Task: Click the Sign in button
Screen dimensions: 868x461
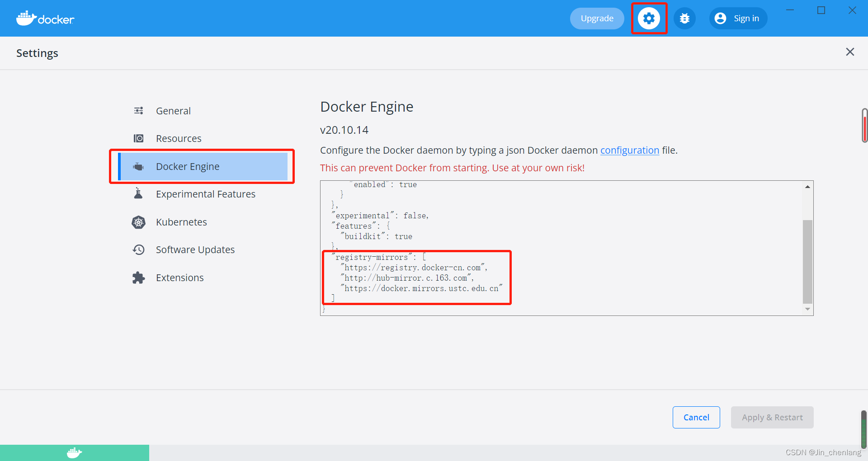Action: pos(738,19)
